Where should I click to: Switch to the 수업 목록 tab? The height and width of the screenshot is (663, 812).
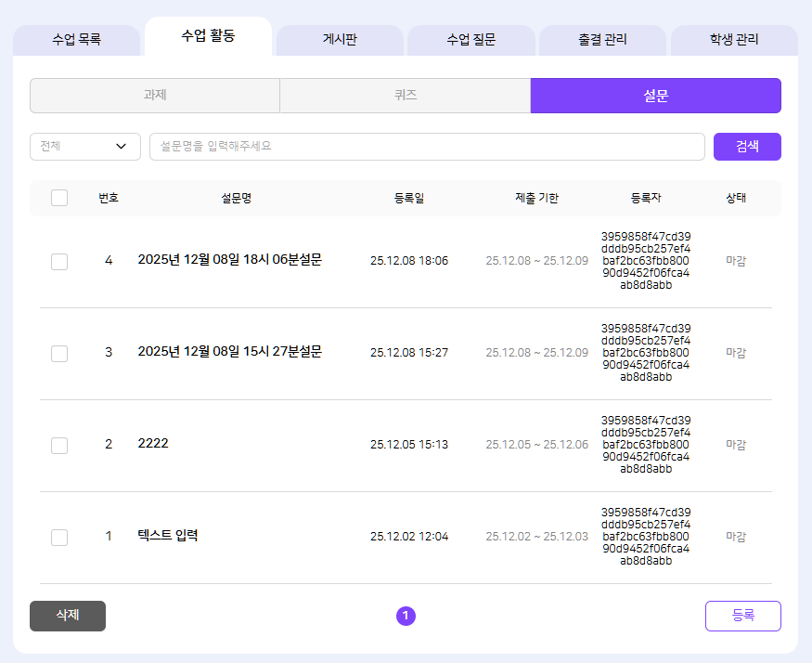tap(76, 40)
